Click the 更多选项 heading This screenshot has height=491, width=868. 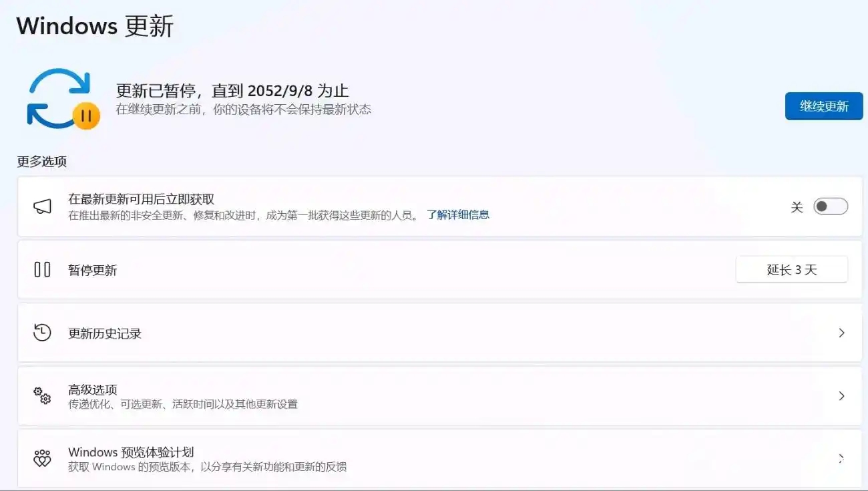[41, 162]
